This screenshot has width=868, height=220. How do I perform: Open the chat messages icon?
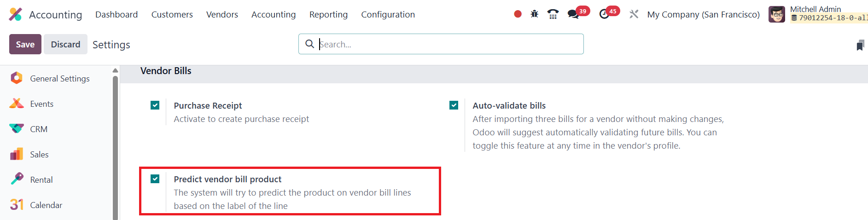point(573,14)
